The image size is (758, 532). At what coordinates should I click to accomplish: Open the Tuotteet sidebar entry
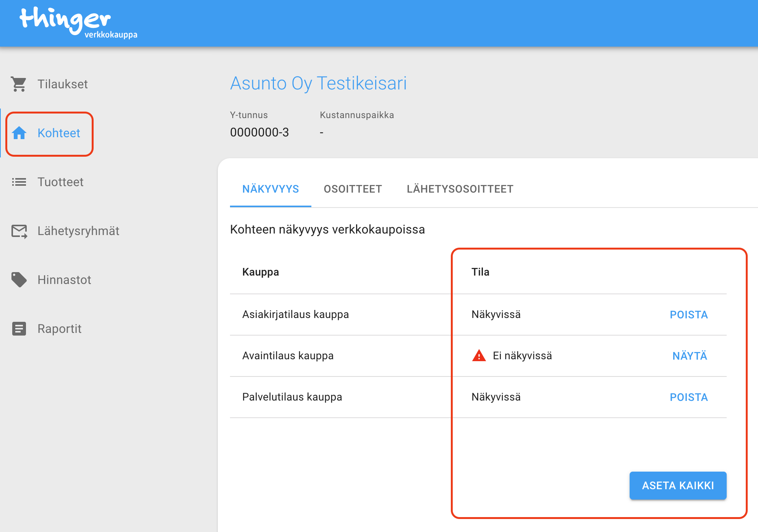point(60,182)
